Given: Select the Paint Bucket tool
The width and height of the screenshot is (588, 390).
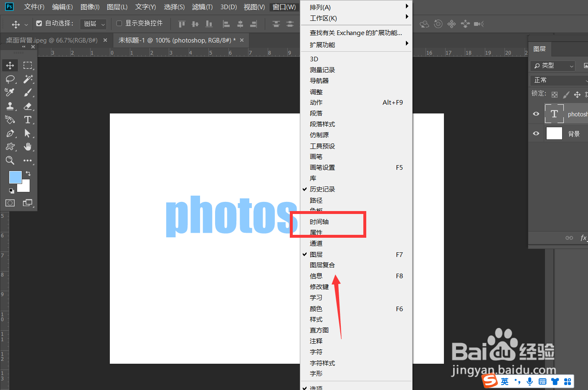Looking at the screenshot, I should [10, 120].
